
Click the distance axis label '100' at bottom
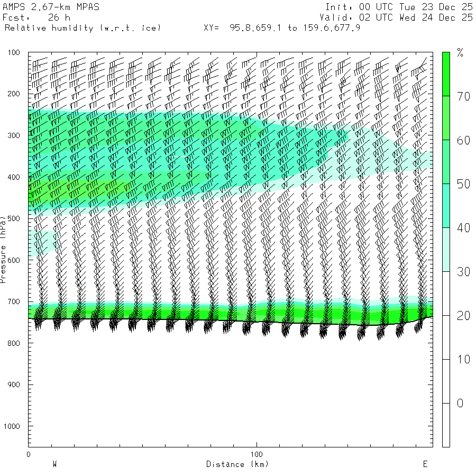tap(257, 454)
